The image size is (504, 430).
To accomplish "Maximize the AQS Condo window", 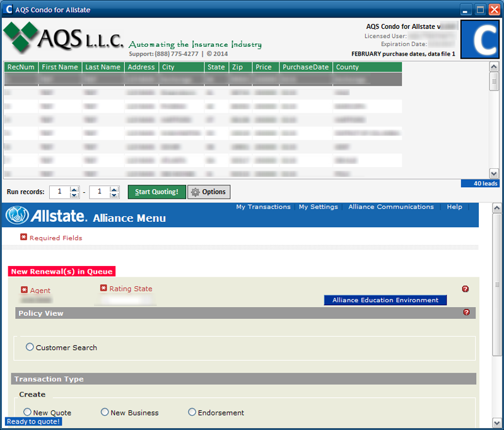I will (x=480, y=9).
